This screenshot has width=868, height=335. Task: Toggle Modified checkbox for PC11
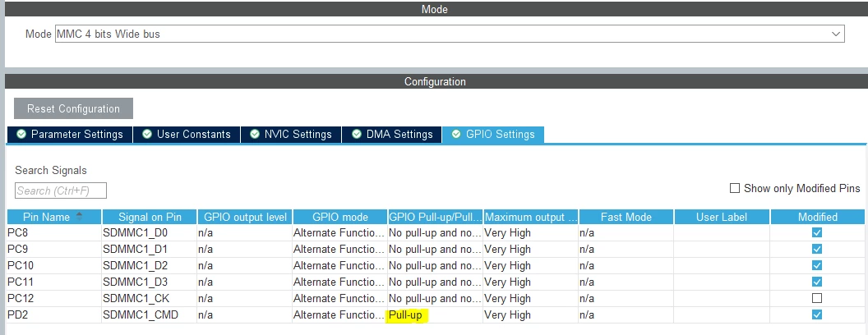tap(816, 282)
